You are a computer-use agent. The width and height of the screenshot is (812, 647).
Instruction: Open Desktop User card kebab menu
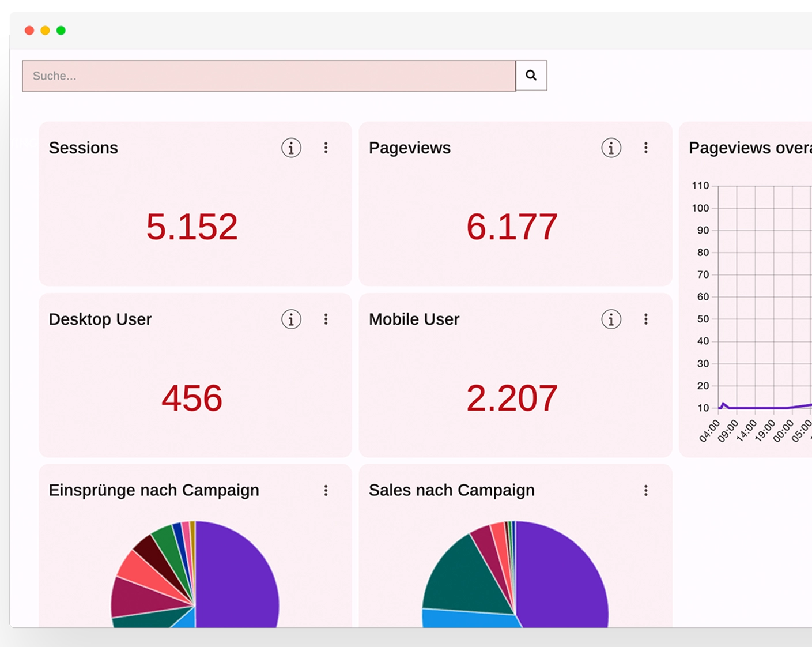(x=326, y=319)
